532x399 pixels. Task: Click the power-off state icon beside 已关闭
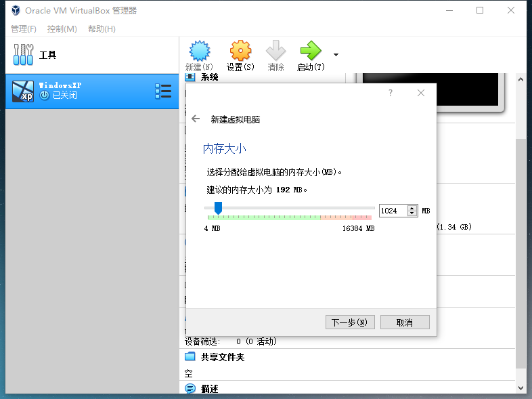tap(45, 96)
